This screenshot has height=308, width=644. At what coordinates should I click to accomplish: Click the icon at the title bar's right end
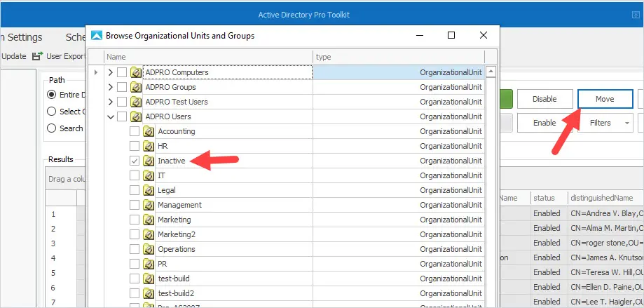[636, 15]
